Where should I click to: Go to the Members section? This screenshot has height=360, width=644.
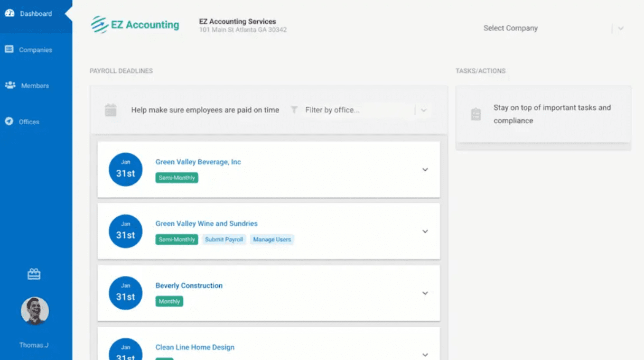[35, 86]
